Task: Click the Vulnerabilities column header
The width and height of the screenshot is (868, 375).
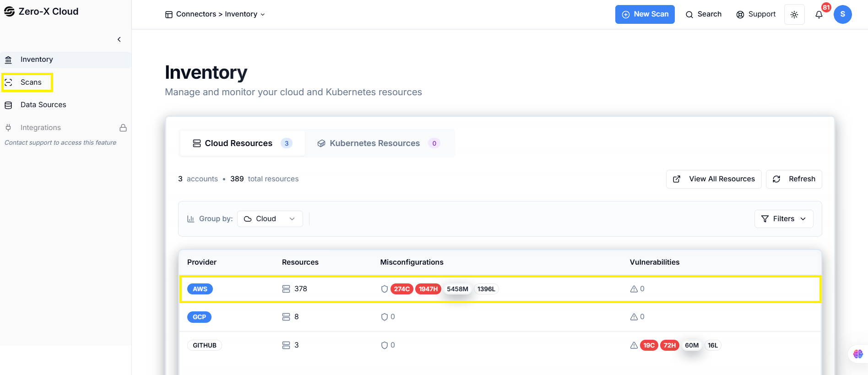Action: pyautogui.click(x=655, y=262)
